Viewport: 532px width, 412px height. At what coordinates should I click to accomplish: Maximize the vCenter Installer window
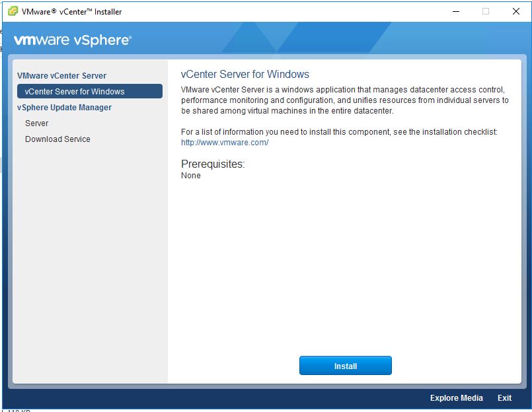(x=486, y=11)
